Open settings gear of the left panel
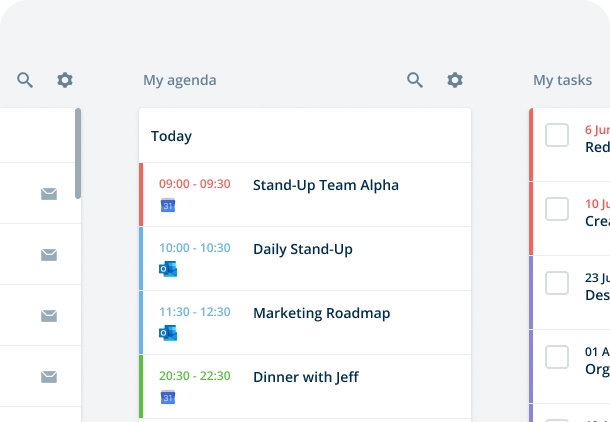 coord(65,80)
